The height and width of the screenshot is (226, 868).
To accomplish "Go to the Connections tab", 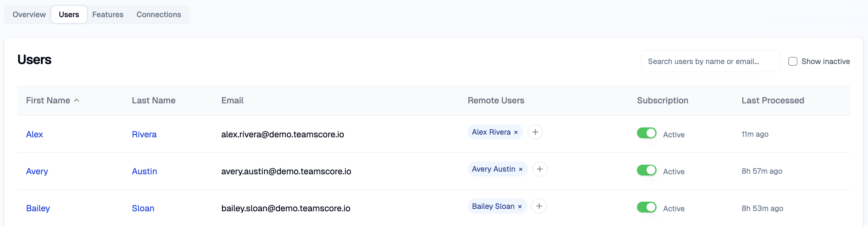I will (159, 14).
